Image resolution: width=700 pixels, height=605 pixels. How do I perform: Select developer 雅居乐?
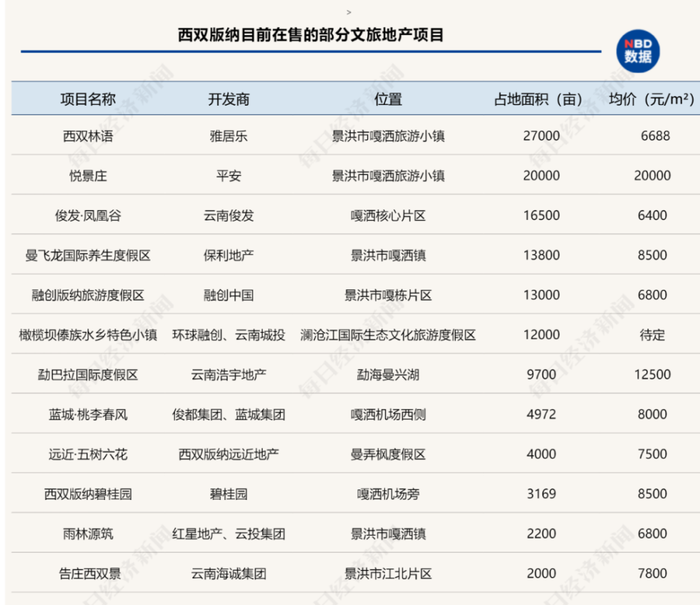coord(229,136)
